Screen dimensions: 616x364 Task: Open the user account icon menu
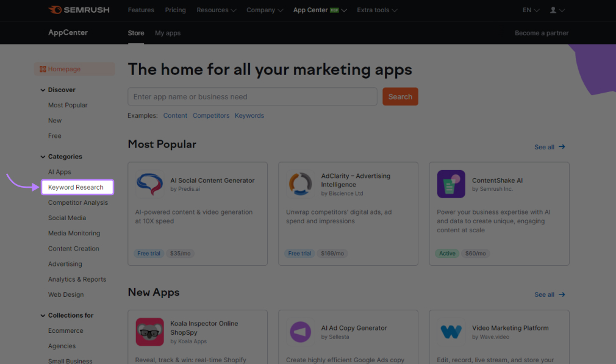pyautogui.click(x=557, y=10)
